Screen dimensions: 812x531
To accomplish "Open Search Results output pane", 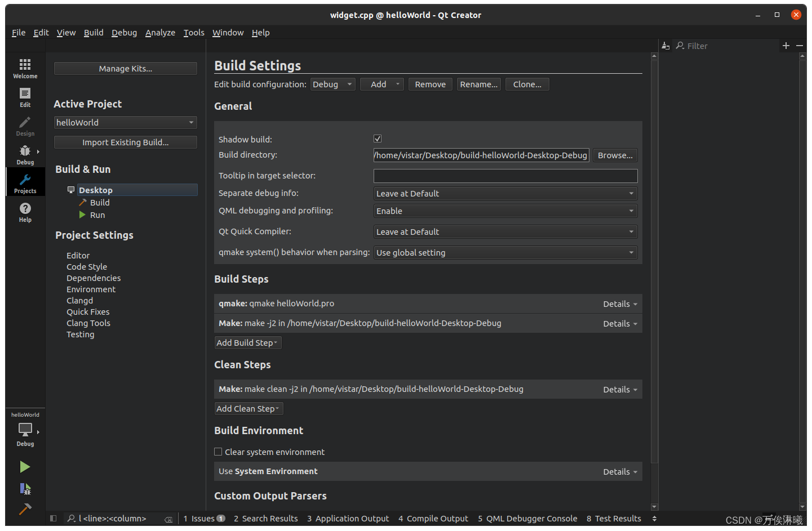I will click(266, 519).
